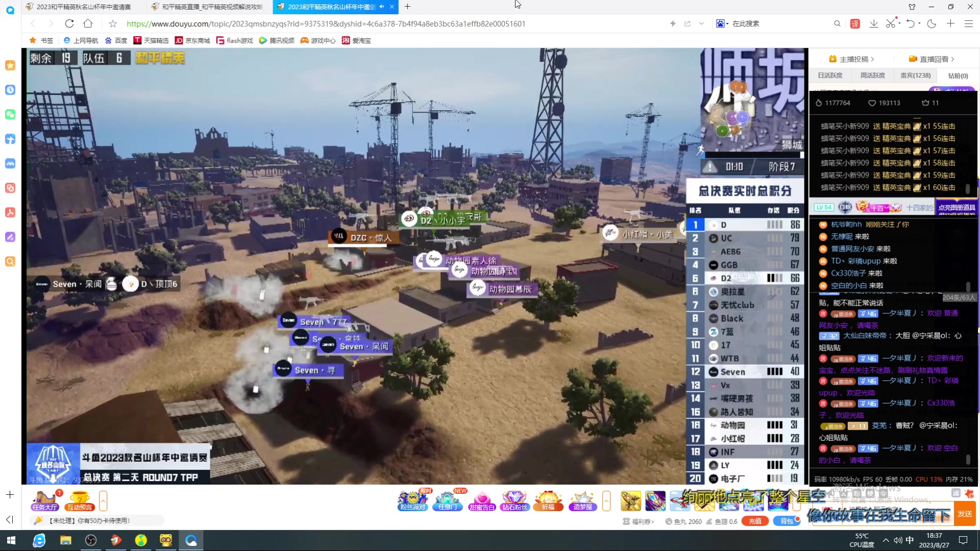The image size is (980, 551).
Task: Open the 任务大厅 task hall icon
Action: [45, 500]
